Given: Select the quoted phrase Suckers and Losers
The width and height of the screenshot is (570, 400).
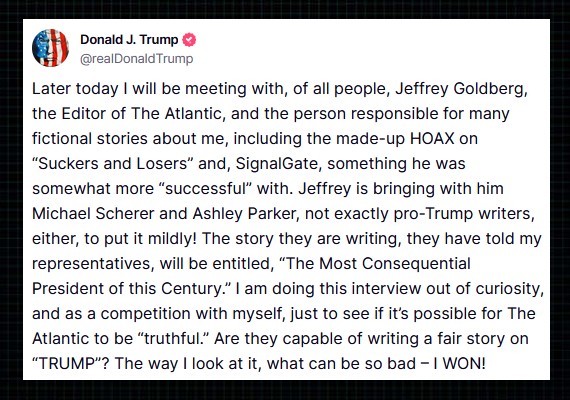Looking at the screenshot, I should click(x=112, y=164).
